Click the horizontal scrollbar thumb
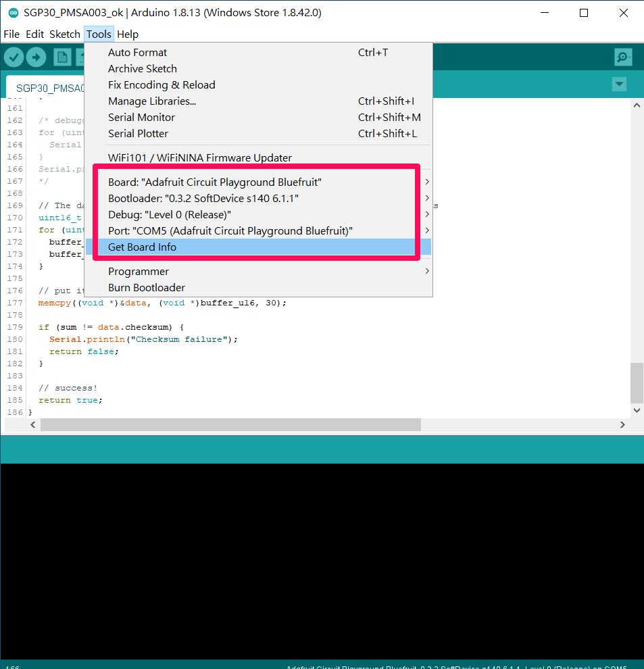The image size is (644, 669). [230, 424]
